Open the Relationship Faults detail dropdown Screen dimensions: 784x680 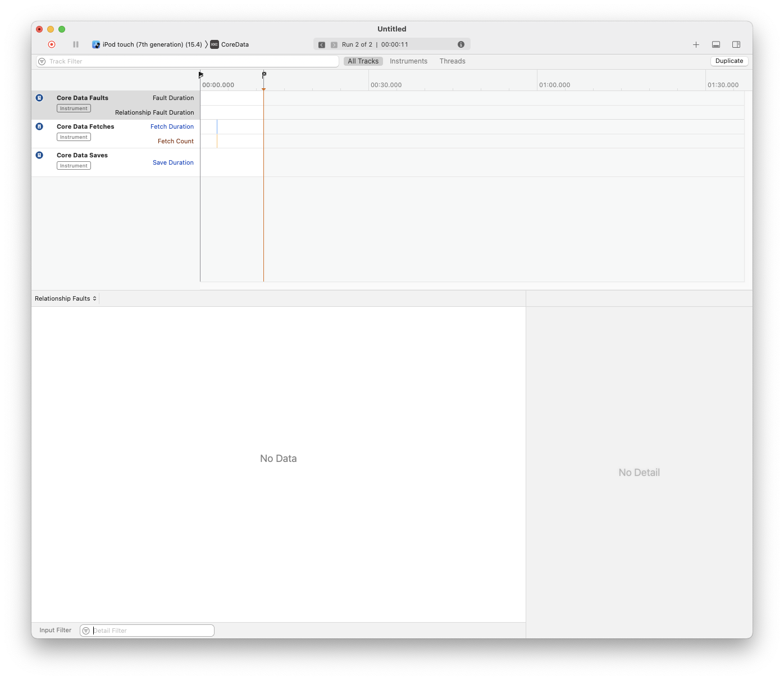coord(66,298)
